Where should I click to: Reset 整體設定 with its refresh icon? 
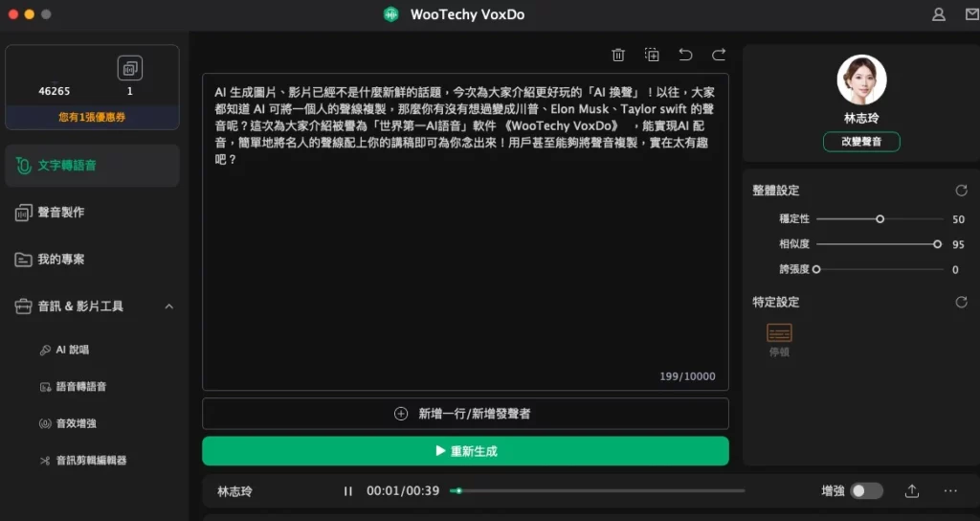961,191
